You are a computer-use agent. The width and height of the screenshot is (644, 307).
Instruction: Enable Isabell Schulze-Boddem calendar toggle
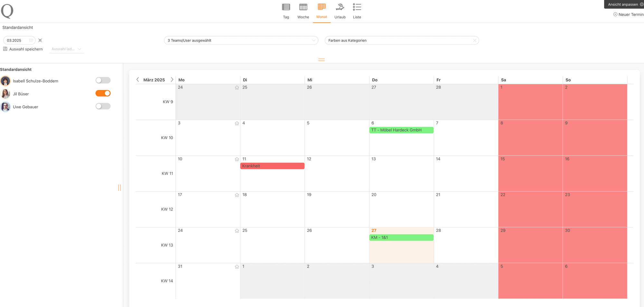pyautogui.click(x=103, y=80)
